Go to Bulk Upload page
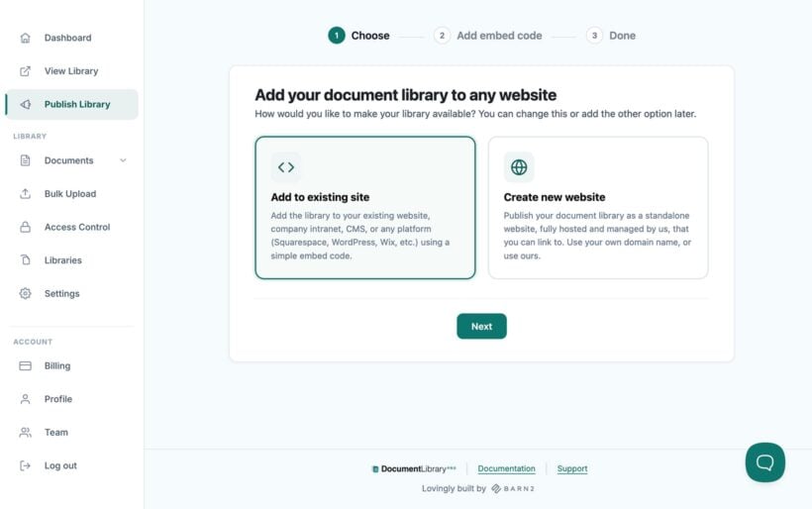The height and width of the screenshot is (509, 812). tap(71, 194)
